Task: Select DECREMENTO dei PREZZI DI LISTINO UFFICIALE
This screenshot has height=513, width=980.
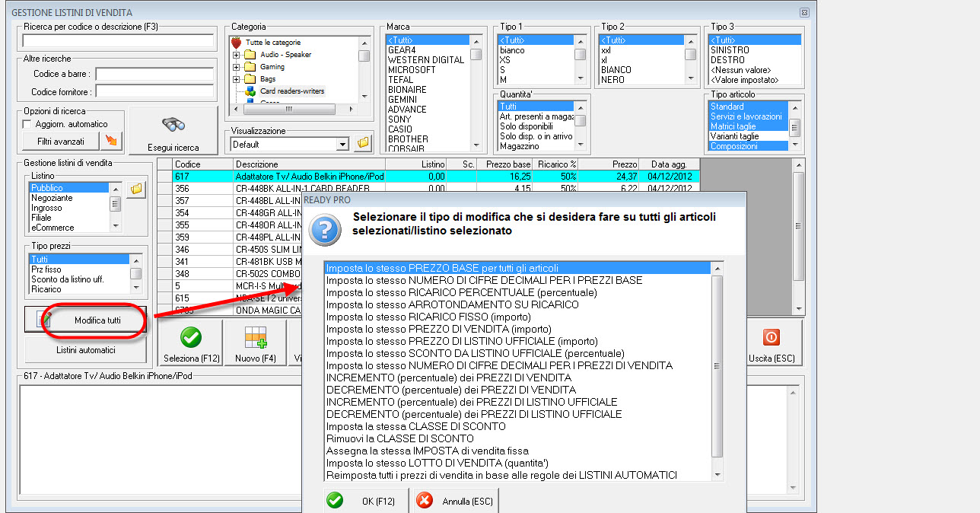Action: pyautogui.click(x=517, y=414)
